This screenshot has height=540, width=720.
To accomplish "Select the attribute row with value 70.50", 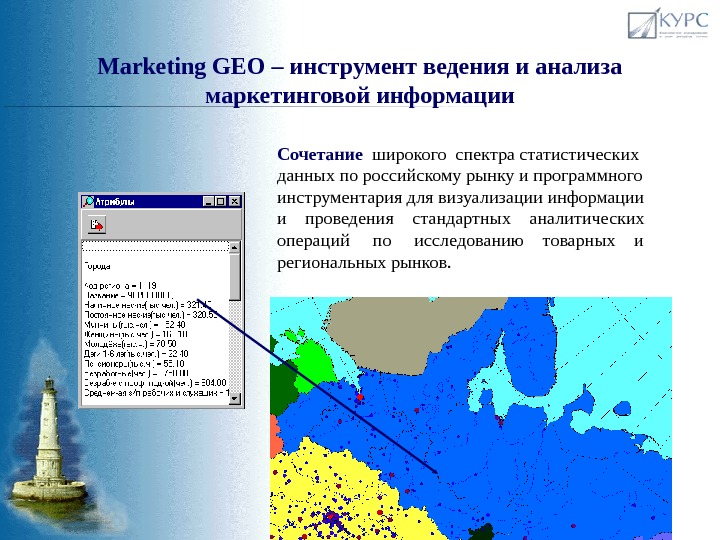I will pos(130,344).
